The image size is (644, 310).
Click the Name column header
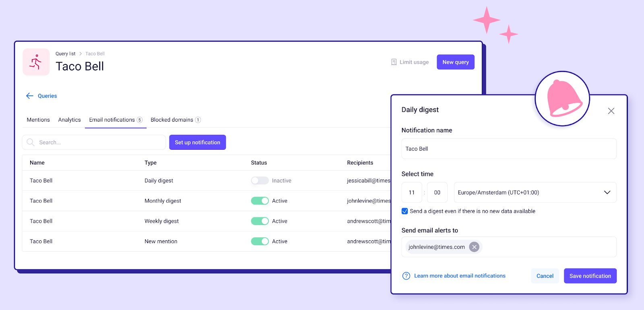pos(37,163)
